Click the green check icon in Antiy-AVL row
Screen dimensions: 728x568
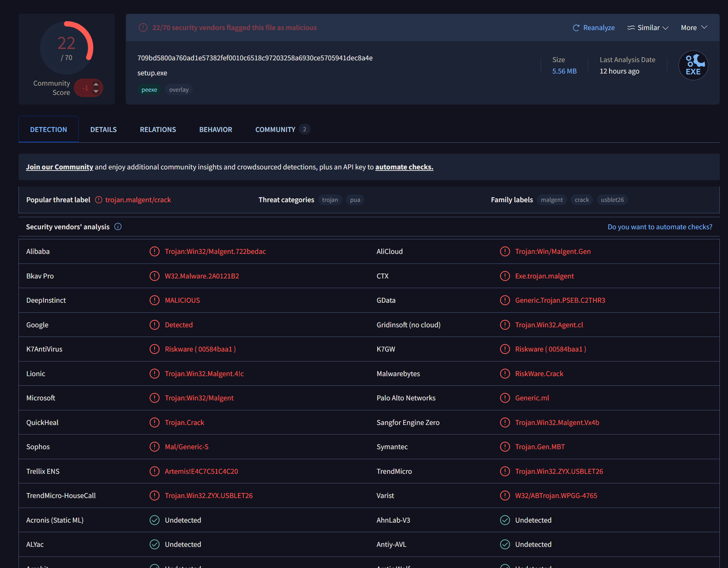504,545
